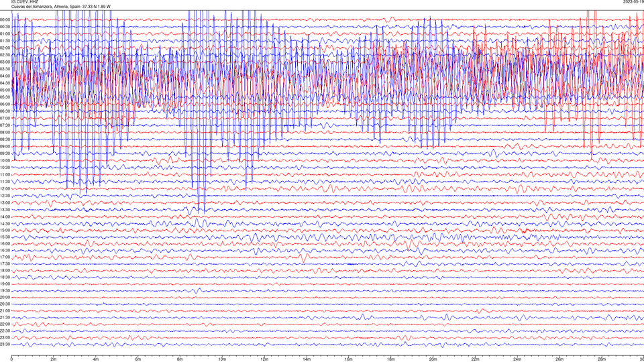Click the 16:30 time label
Image resolution: width=644 pixels, height=362 pixels.
[x=5, y=250]
